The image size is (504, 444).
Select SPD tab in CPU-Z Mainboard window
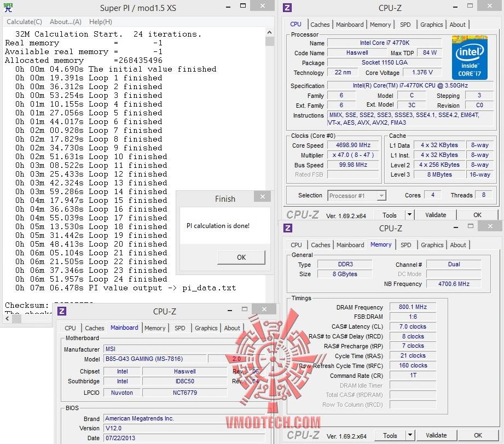[x=180, y=328]
